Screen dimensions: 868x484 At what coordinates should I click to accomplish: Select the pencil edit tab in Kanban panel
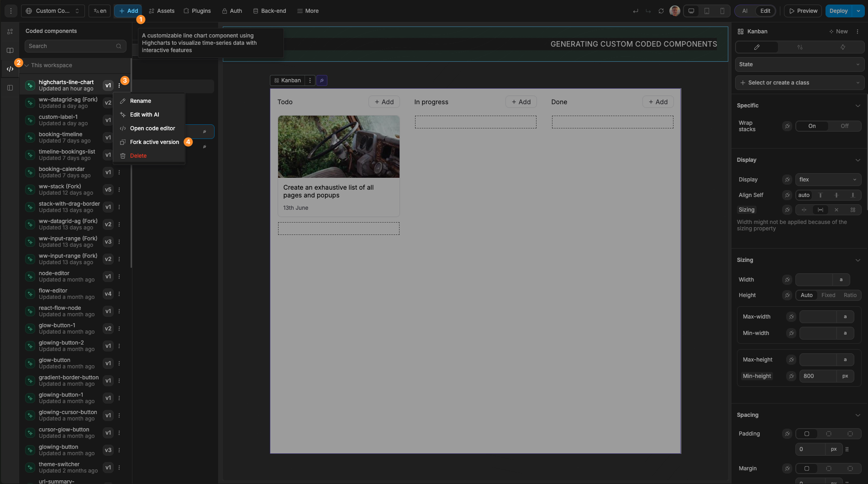pos(756,47)
